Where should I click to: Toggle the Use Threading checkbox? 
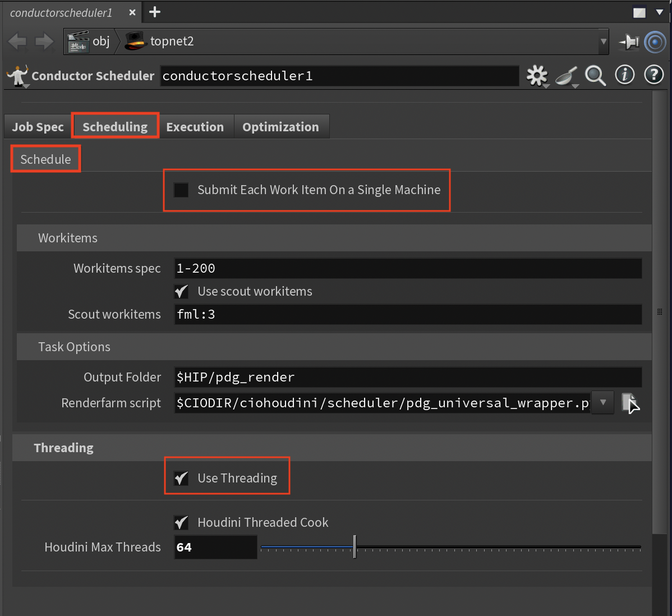click(x=181, y=478)
